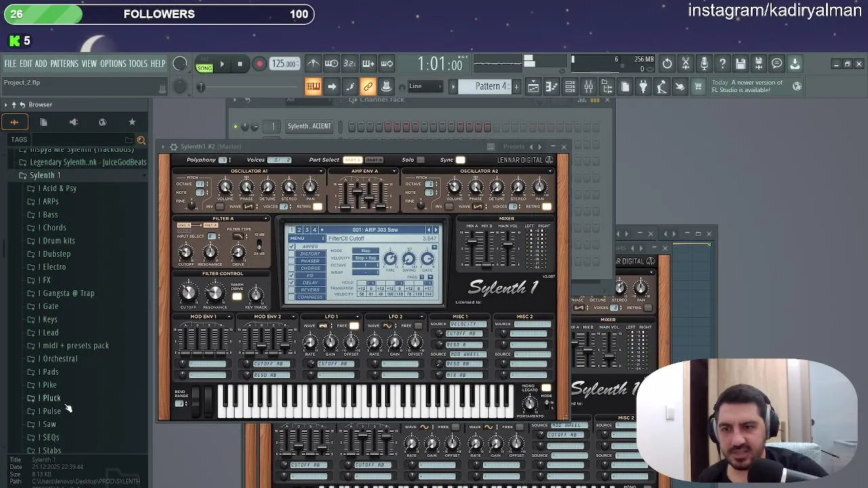Click the render as audio file icon
Screen dimensions: 868x488
pyautogui.click(x=759, y=64)
